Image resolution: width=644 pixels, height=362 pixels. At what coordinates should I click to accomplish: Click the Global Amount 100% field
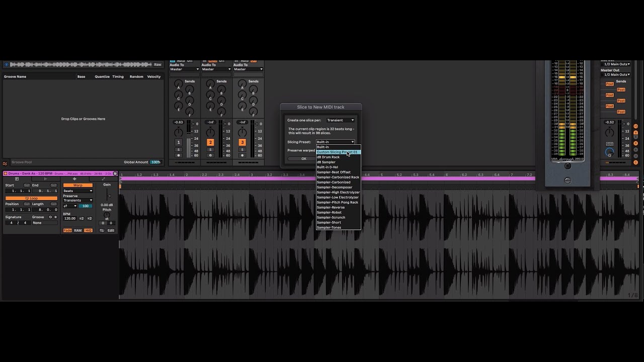155,162
